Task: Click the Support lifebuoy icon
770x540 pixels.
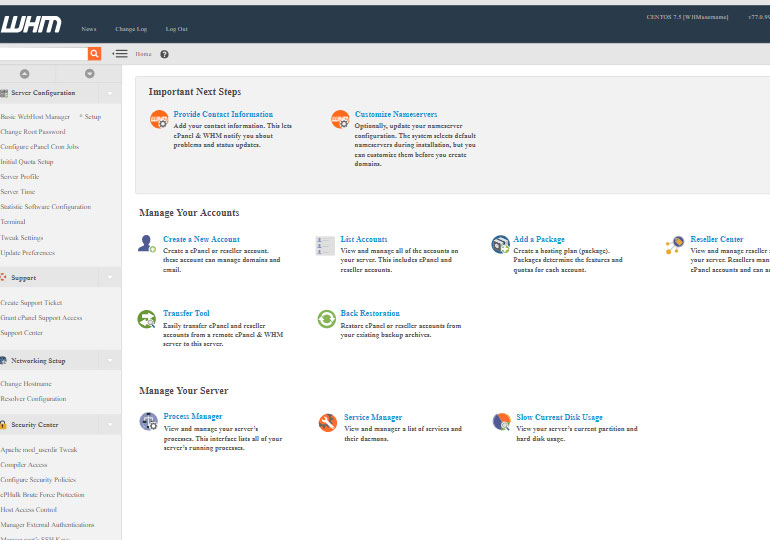Action: tap(3, 277)
